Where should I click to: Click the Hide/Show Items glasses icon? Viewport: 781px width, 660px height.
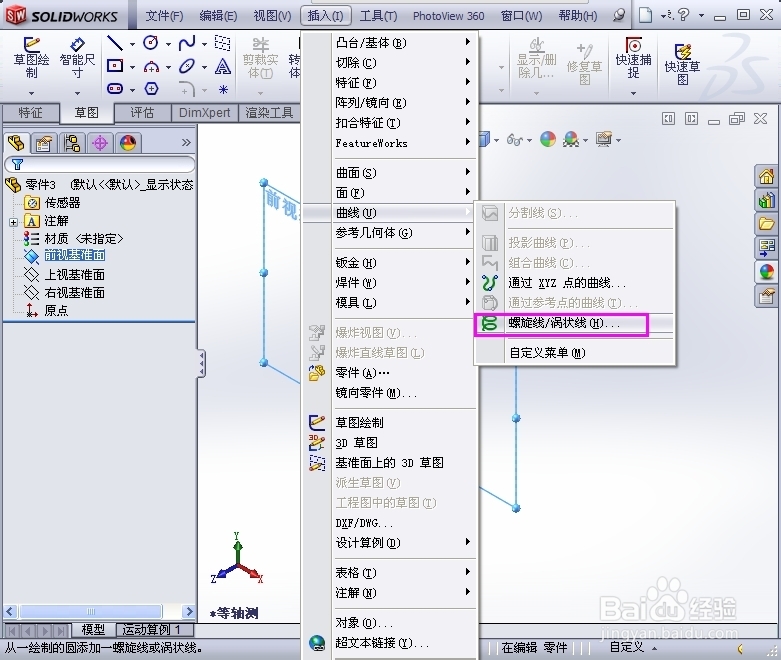pyautogui.click(x=514, y=140)
